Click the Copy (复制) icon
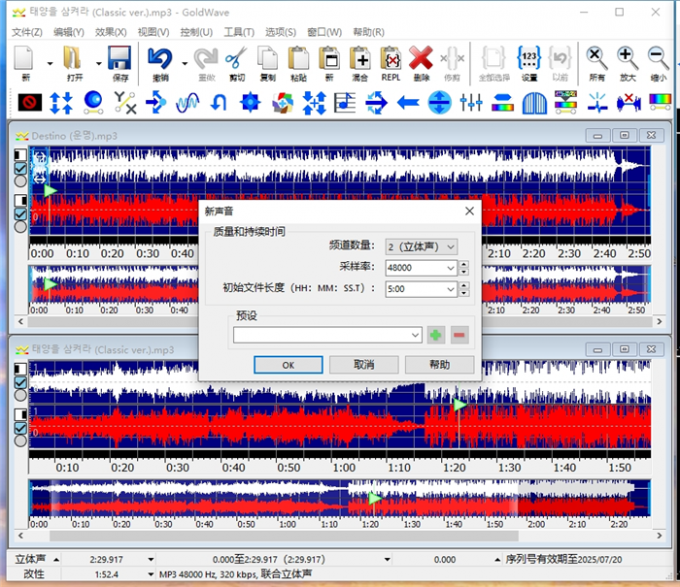This screenshot has width=680, height=587. coord(268,59)
